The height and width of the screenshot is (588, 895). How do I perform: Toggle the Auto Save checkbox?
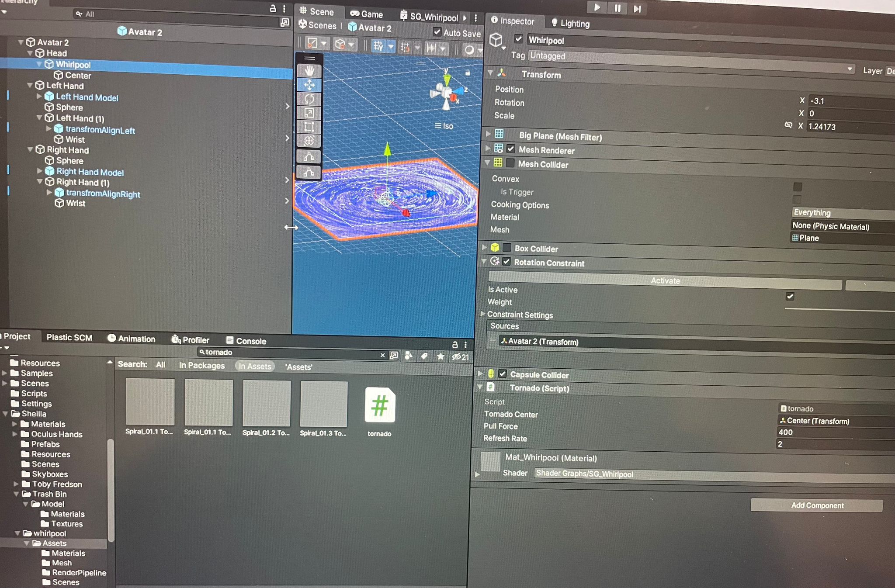(x=437, y=32)
